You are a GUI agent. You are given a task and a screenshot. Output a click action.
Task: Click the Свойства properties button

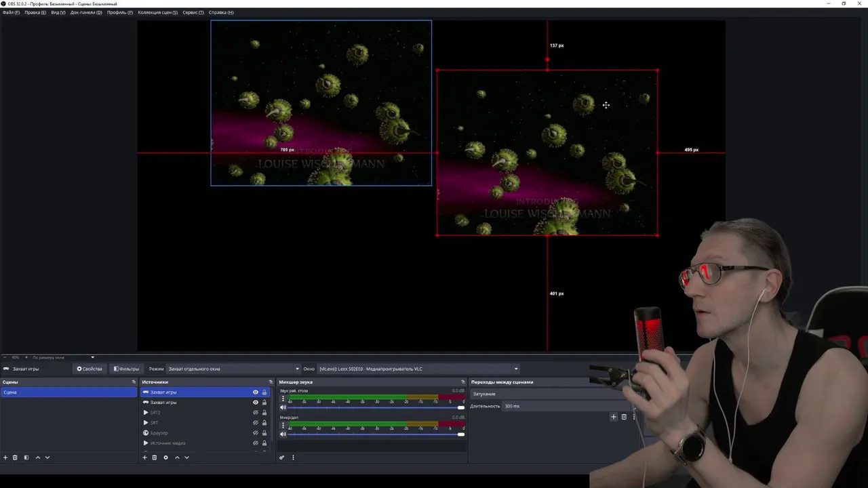tap(90, 369)
